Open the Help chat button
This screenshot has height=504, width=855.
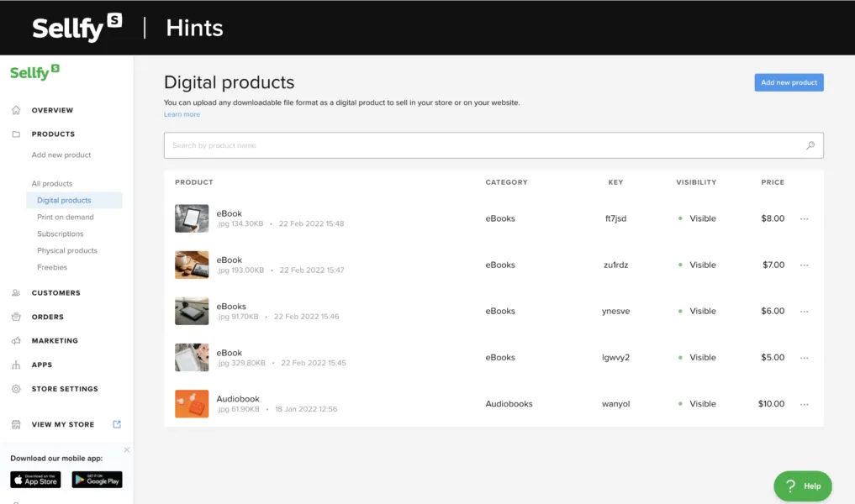tap(803, 486)
